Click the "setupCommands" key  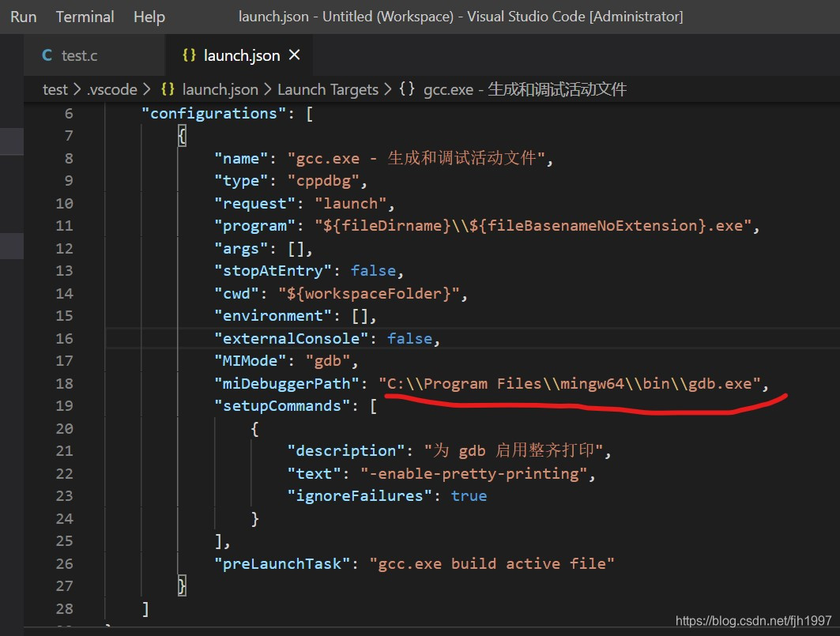pos(282,406)
